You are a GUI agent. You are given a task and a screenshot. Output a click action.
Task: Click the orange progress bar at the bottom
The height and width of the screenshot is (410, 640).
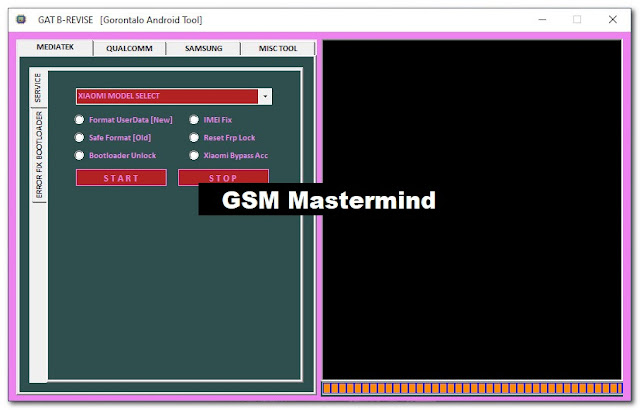pyautogui.click(x=472, y=388)
